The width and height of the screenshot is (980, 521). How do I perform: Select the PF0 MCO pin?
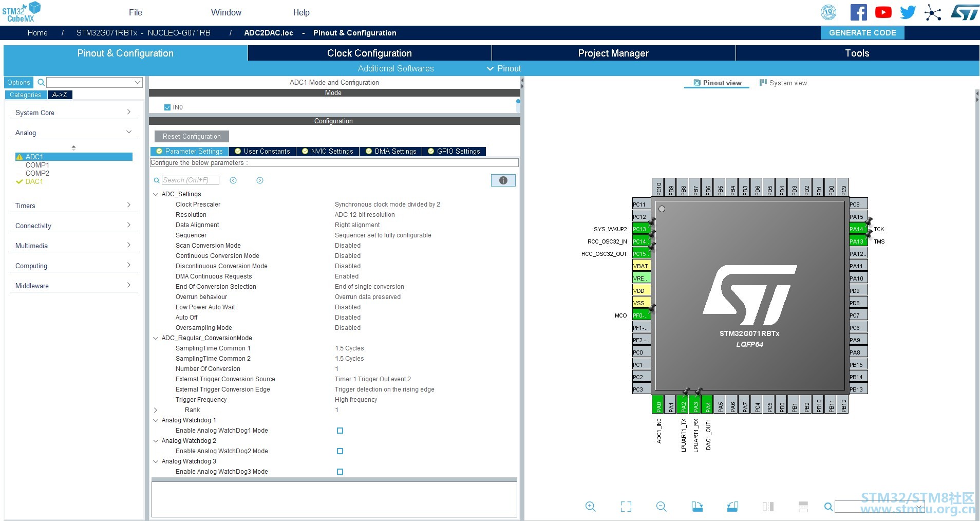click(x=641, y=315)
